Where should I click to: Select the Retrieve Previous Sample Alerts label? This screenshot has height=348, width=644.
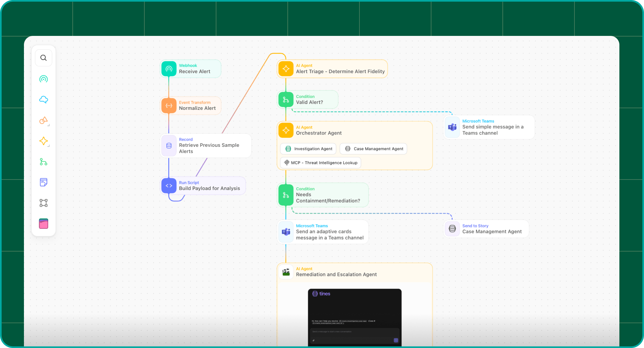pos(209,148)
